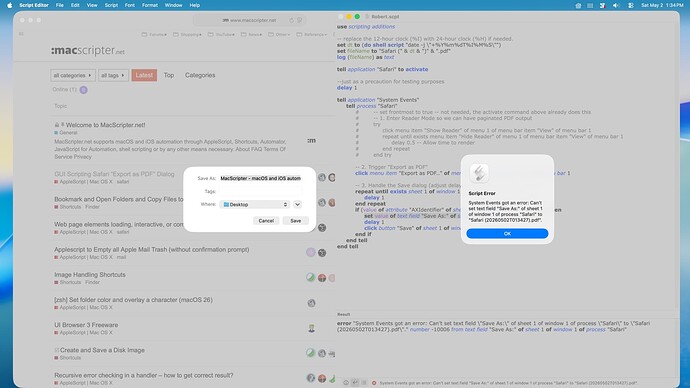Click the Tags field in the save sheet
Viewport: 690px width, 388px height.
point(261,191)
